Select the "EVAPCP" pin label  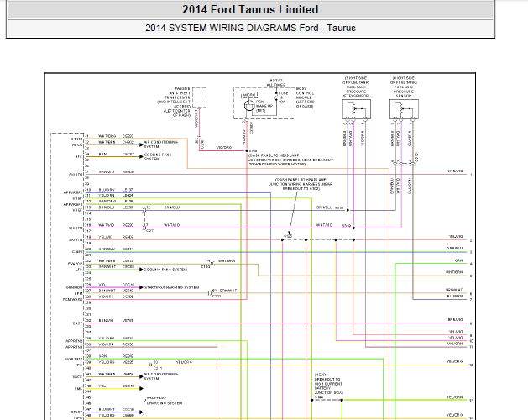click(x=75, y=264)
